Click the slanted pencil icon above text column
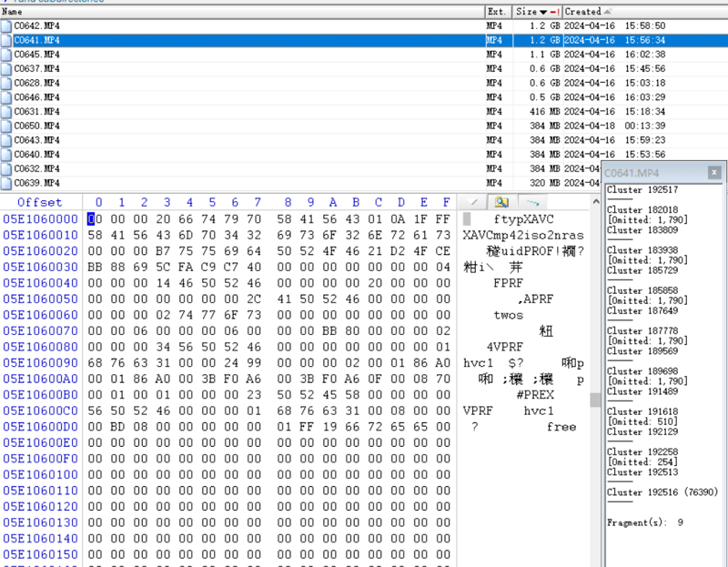Screen dimensions: 728x567 (472, 202)
